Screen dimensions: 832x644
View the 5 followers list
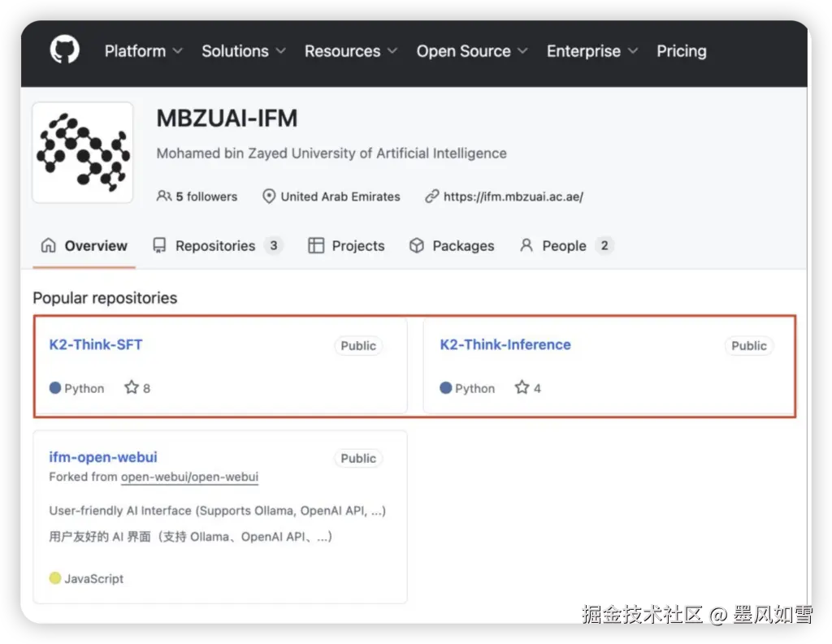(206, 197)
